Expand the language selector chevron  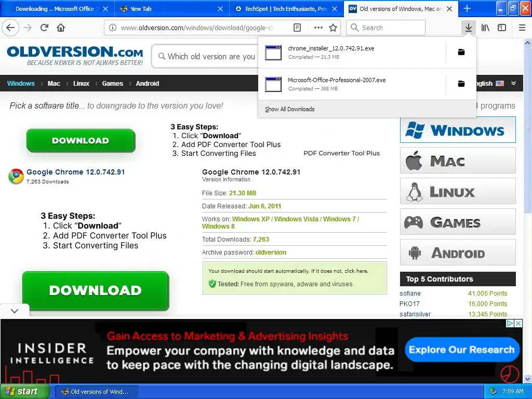[x=513, y=83]
